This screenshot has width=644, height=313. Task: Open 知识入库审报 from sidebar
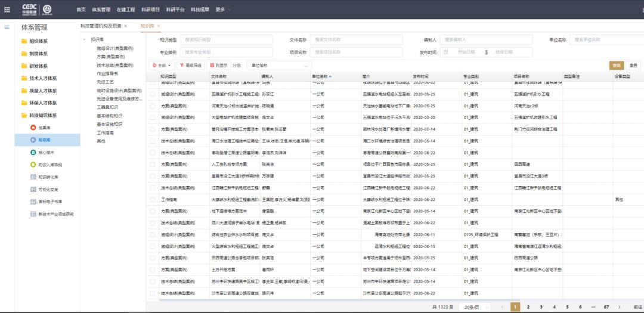[x=50, y=165]
